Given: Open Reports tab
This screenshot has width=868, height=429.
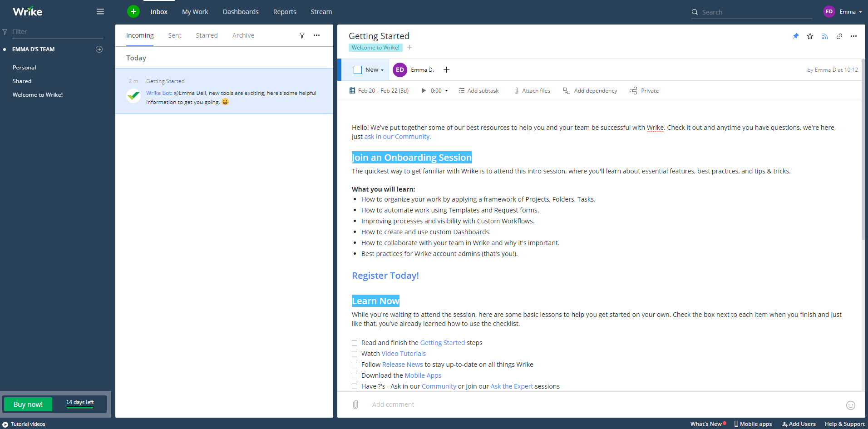Looking at the screenshot, I should click(x=285, y=12).
